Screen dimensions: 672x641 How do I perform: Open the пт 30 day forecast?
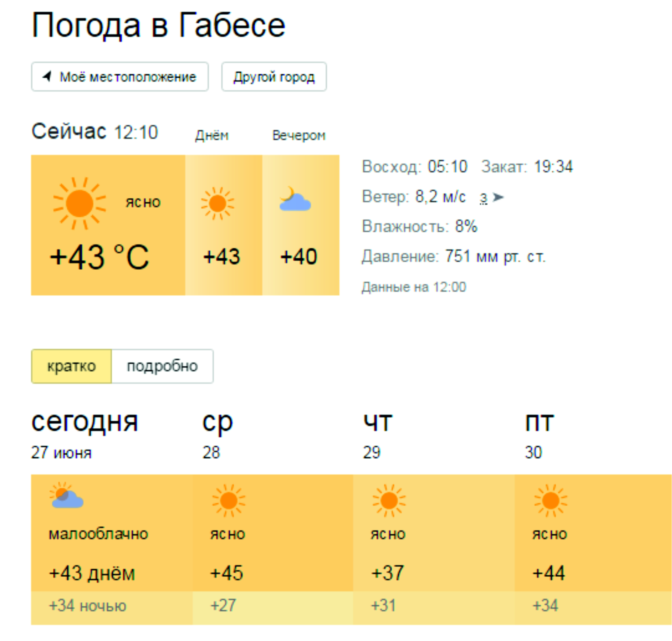(x=593, y=549)
